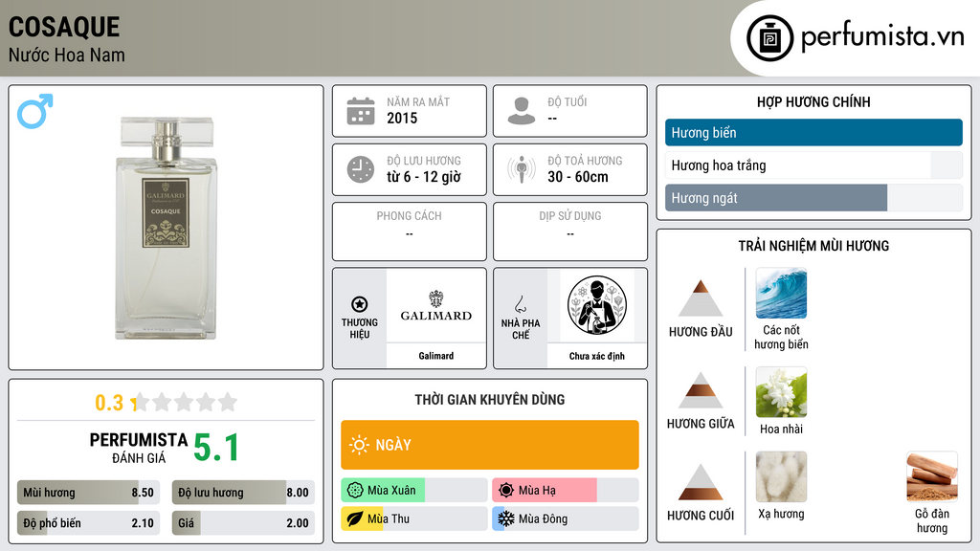The height and width of the screenshot is (551, 980).
Task: Click the Mùa Thu season bar
Action: point(413,518)
